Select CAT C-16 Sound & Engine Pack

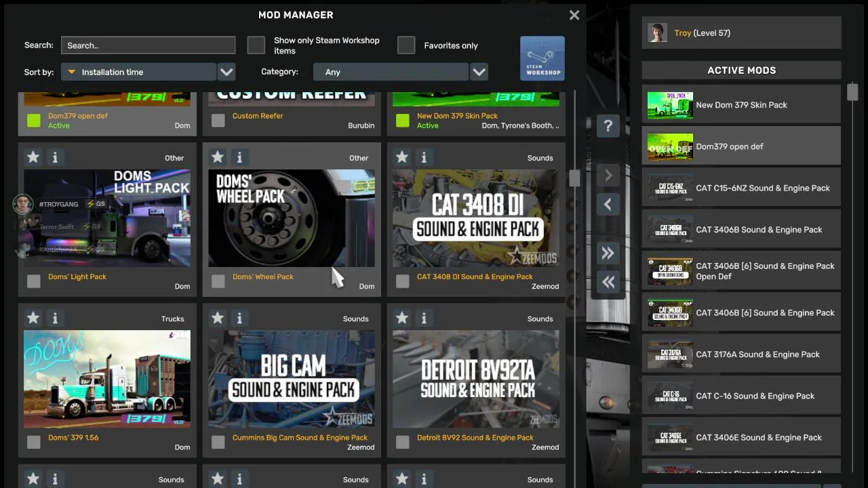point(741,396)
